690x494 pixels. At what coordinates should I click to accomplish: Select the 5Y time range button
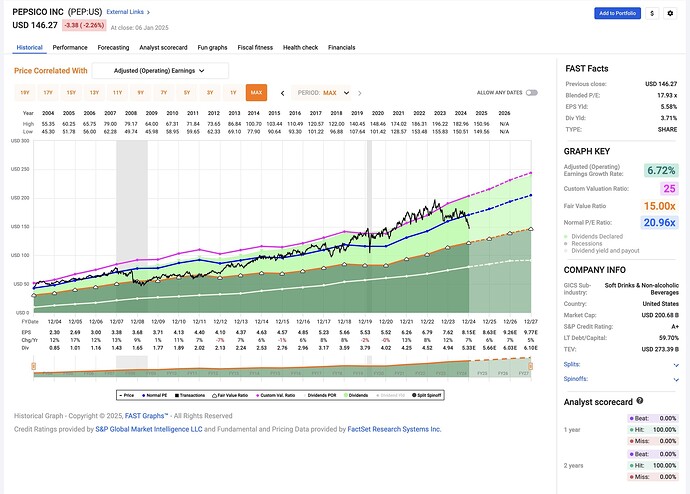187,93
